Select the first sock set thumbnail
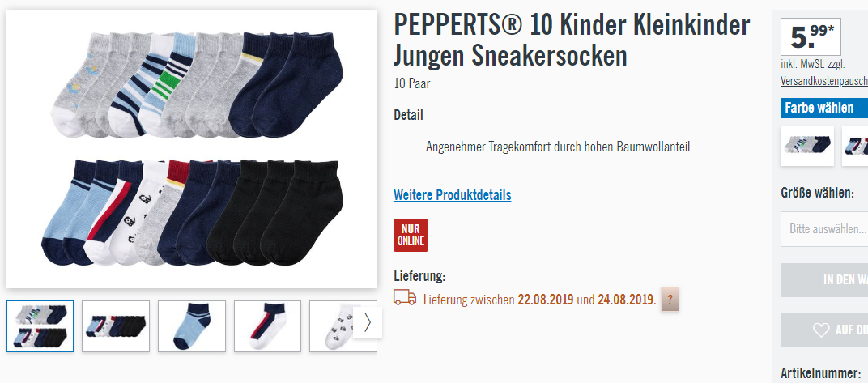This screenshot has height=383, width=868. point(40,326)
